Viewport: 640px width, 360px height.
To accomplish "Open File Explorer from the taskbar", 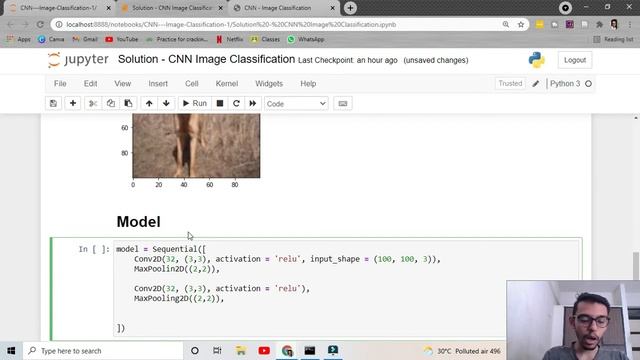I will click(241, 351).
